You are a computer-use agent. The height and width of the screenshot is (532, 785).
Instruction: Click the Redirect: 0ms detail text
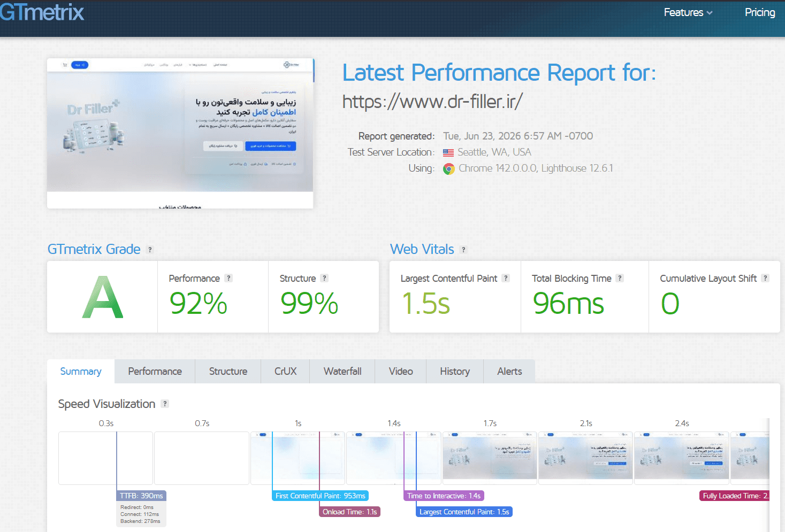(137, 507)
